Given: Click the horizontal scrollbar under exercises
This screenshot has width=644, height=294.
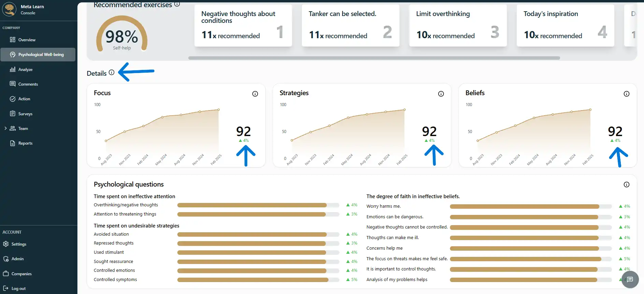Looking at the screenshot, I should (374, 58).
